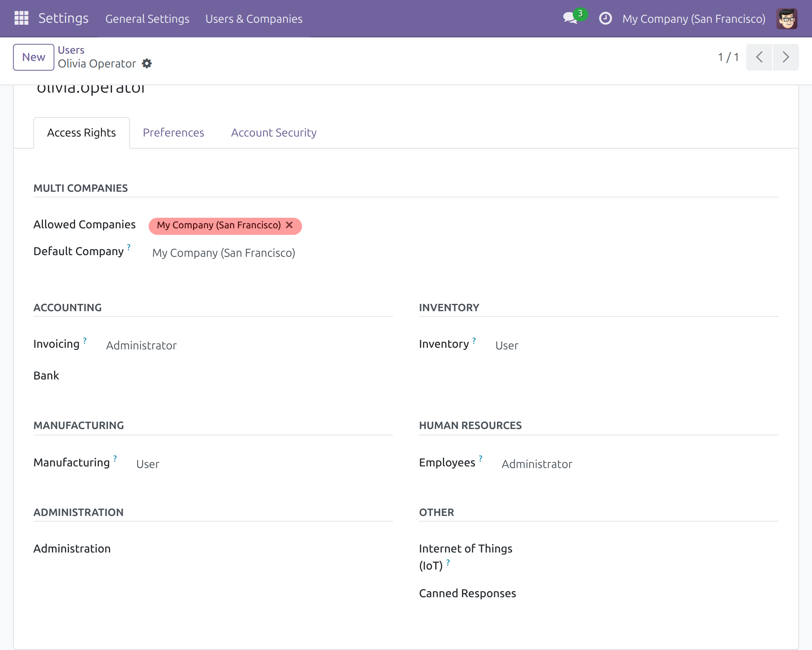The width and height of the screenshot is (812, 650).
Task: Select the Access Rights tab
Action: pyautogui.click(x=82, y=133)
